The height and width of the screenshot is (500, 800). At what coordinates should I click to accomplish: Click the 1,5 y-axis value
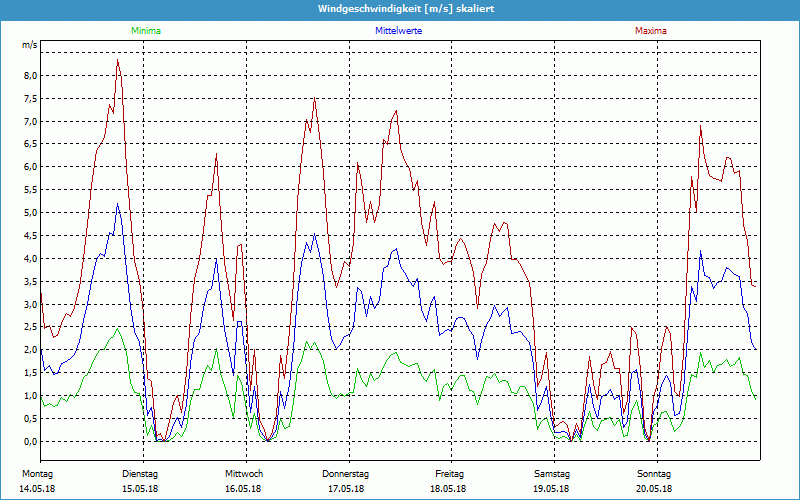31,373
